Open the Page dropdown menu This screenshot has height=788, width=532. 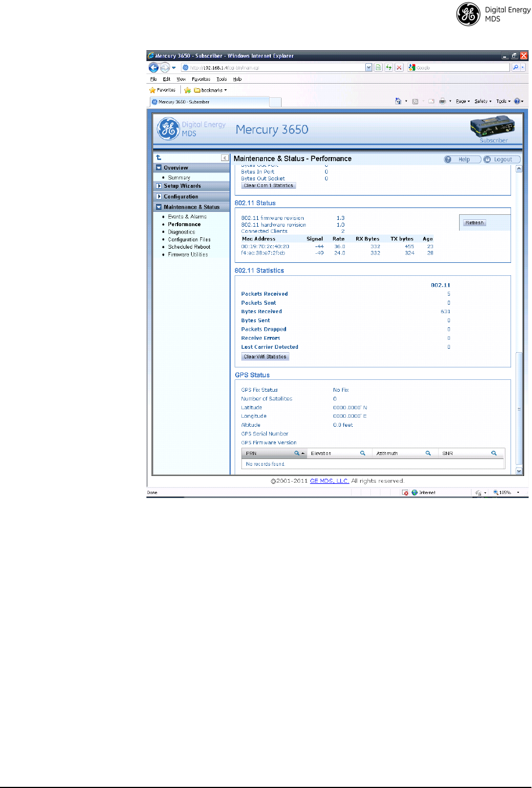[x=463, y=101]
